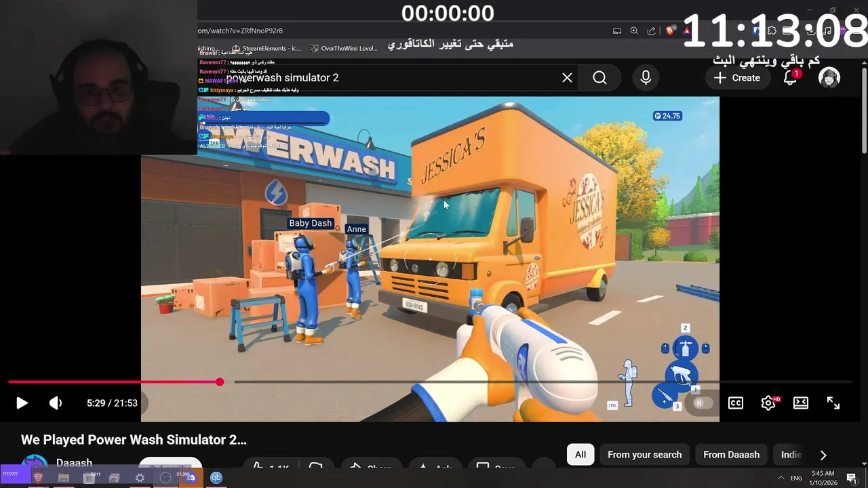Enter fullscreen mode on the video

point(833,403)
